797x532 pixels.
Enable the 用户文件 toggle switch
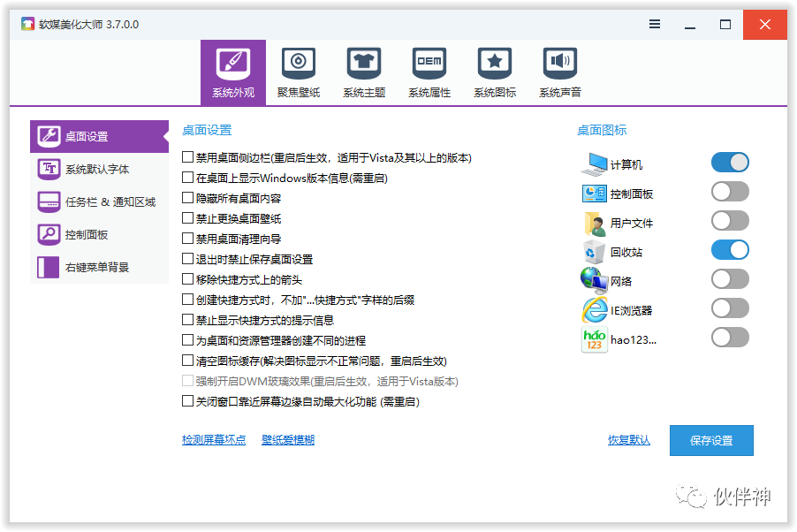coord(730,221)
